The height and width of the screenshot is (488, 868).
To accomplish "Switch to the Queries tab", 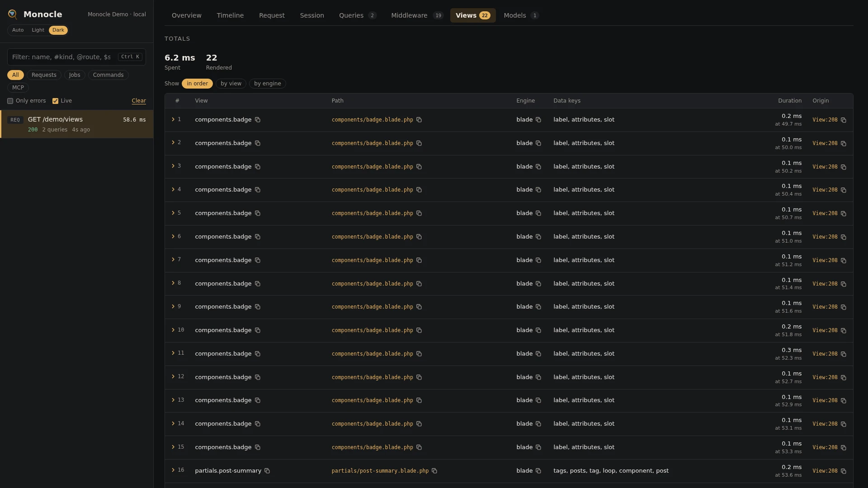I will [x=358, y=15].
